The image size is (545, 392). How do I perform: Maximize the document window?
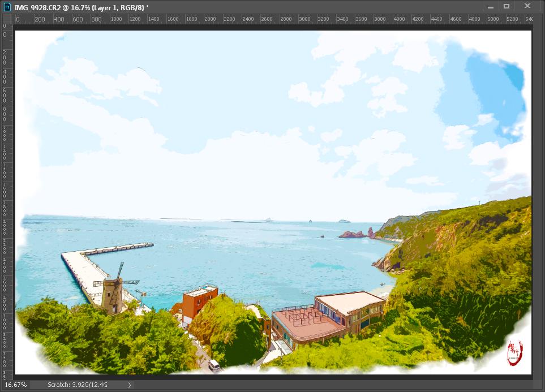coord(507,6)
